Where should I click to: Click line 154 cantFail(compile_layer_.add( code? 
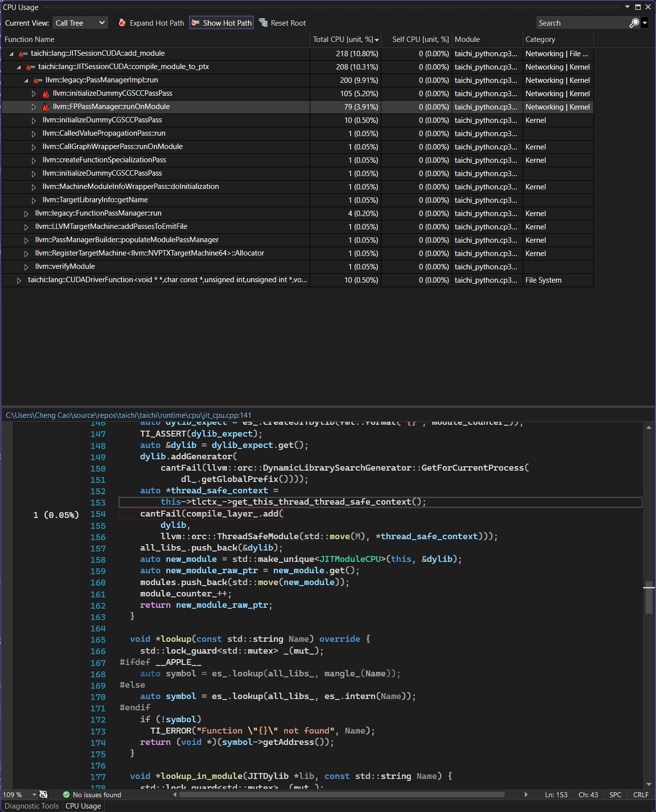(212, 514)
